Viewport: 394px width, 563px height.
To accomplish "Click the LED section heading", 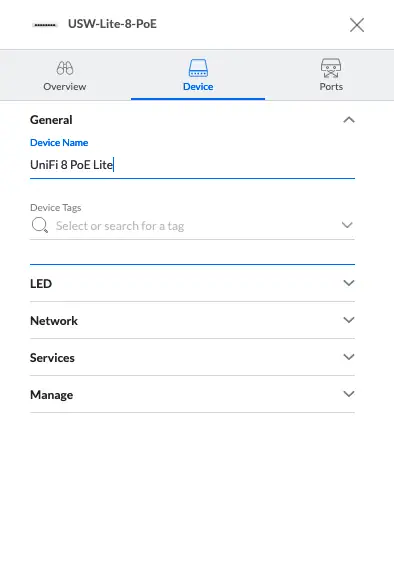I will 41,284.
